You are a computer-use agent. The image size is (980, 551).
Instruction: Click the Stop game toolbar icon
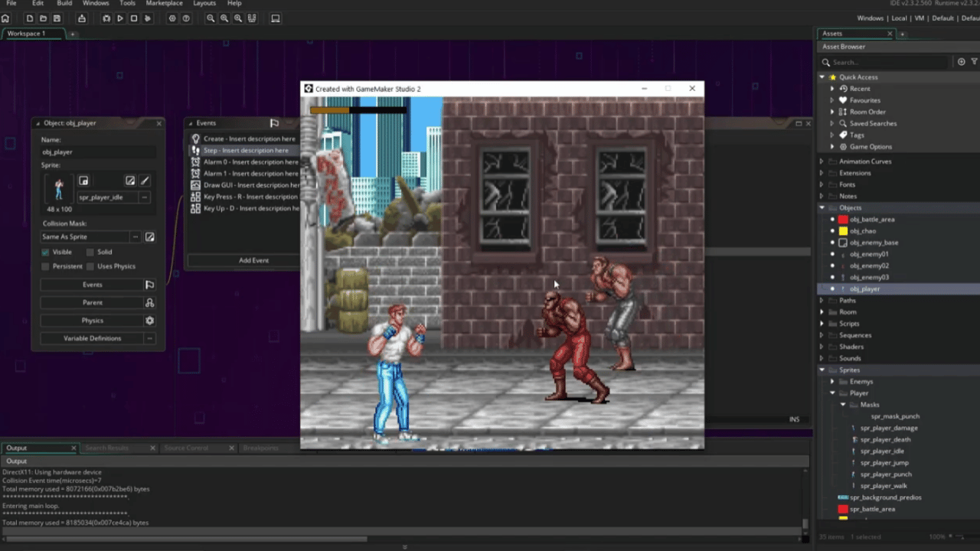coord(134,18)
